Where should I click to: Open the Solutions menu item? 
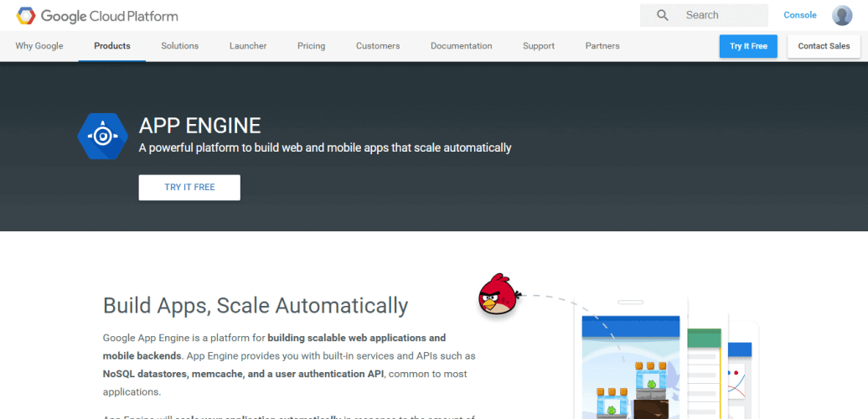[x=180, y=46]
